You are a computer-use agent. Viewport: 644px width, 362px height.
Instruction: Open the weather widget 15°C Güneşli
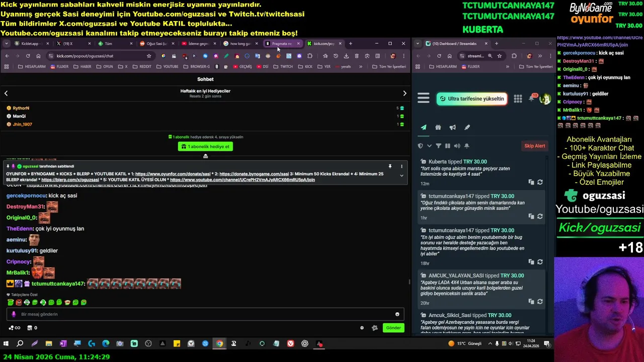click(x=465, y=344)
